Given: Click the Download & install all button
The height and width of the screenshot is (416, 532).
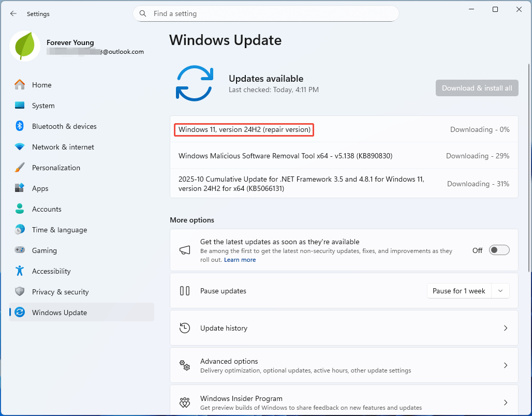Looking at the screenshot, I should 477,88.
